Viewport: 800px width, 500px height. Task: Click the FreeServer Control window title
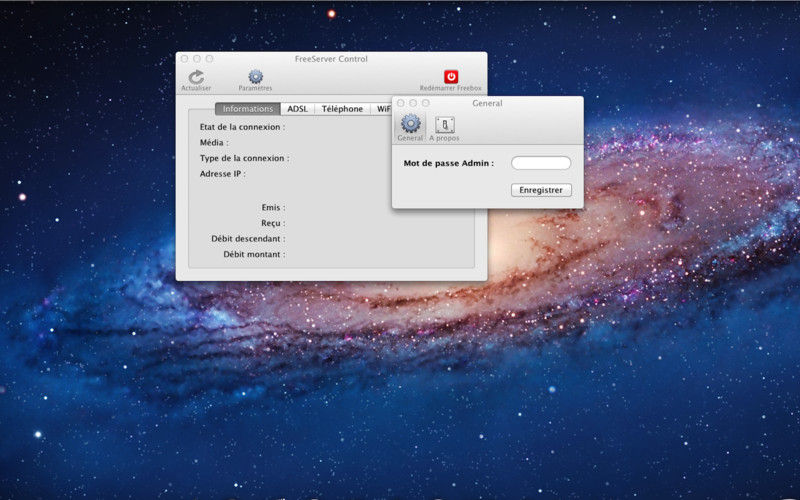point(331,59)
